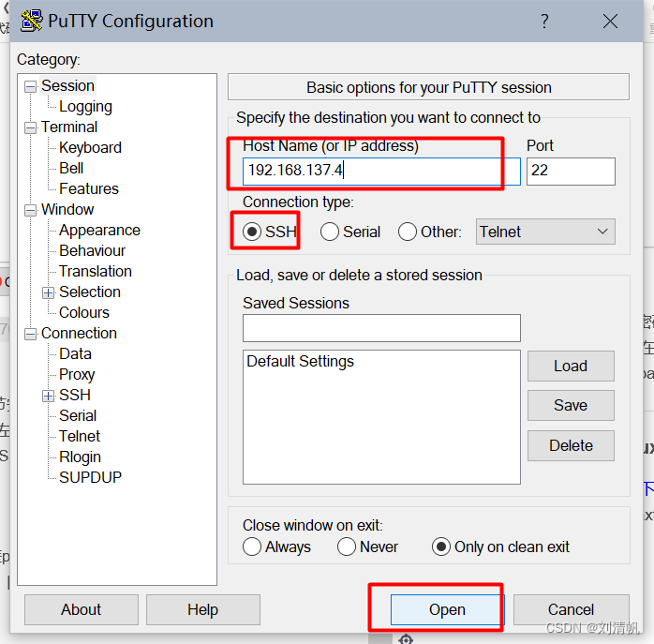Open the Logging category
This screenshot has height=644, width=654.
[x=85, y=107]
